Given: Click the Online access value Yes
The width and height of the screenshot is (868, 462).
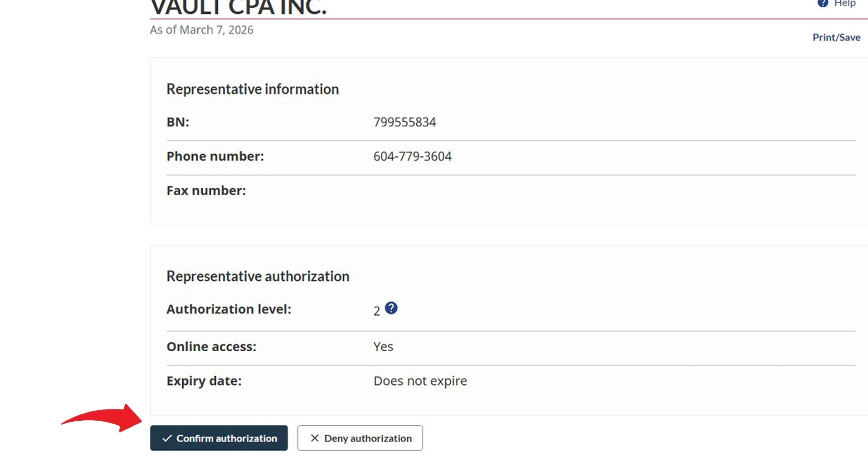Looking at the screenshot, I should 383,347.
